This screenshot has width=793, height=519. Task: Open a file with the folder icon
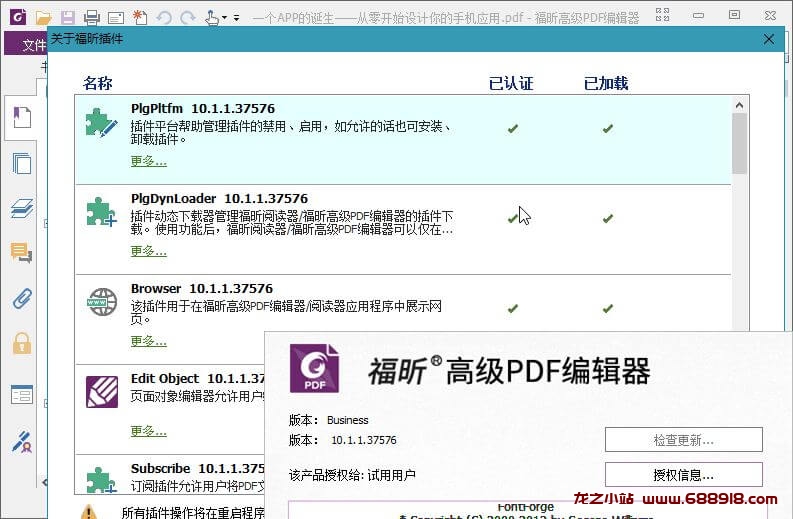pyautogui.click(x=43, y=18)
